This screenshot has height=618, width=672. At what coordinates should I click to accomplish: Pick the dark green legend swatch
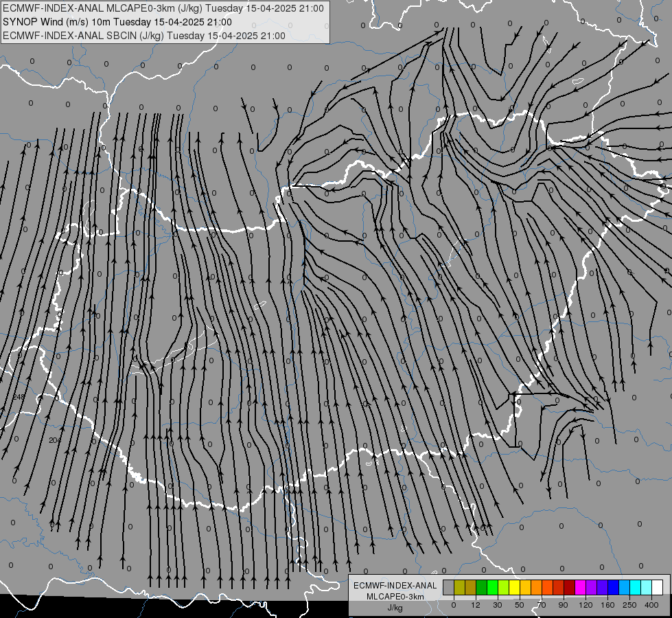pos(482,588)
